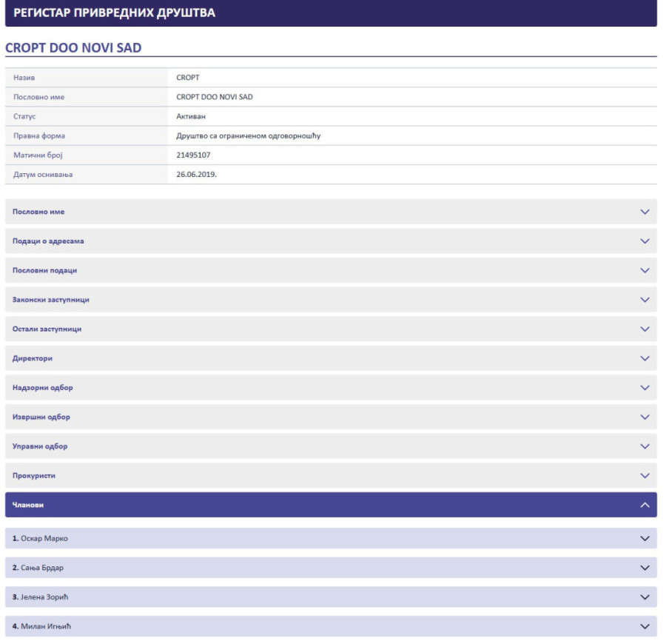666x644 pixels.
Task: Open the Пословни подаци accordion
Action: coord(330,270)
